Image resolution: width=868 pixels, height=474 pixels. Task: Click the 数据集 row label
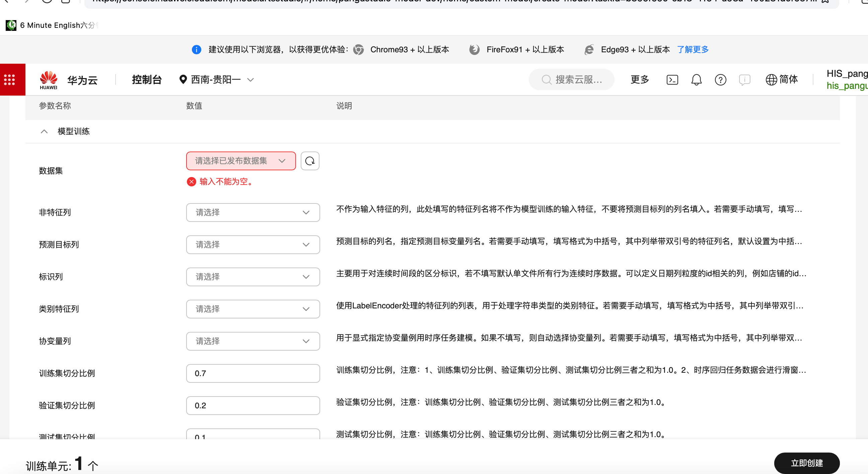(51, 171)
